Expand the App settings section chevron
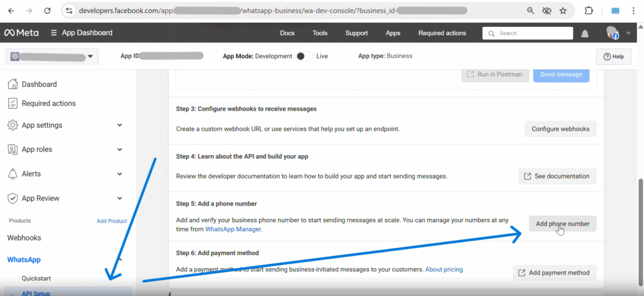The image size is (644, 296). pos(119,125)
